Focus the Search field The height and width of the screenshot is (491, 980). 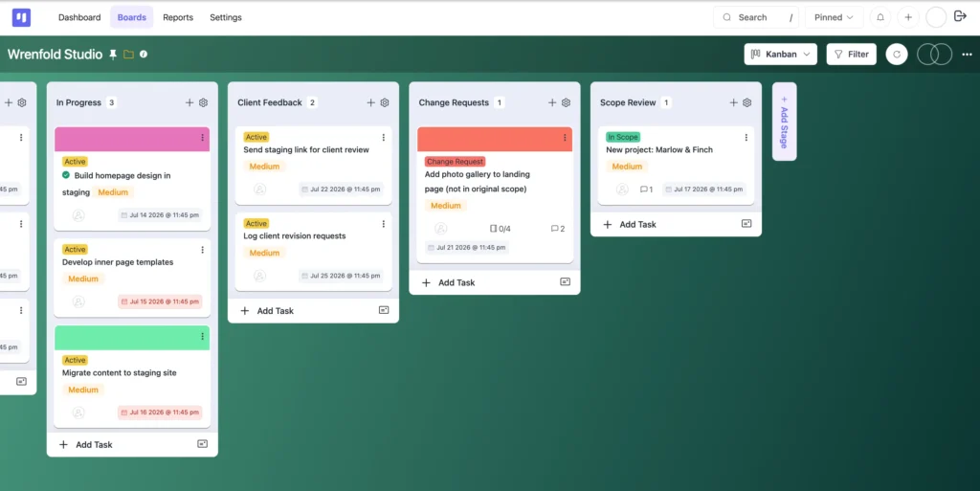(x=757, y=17)
